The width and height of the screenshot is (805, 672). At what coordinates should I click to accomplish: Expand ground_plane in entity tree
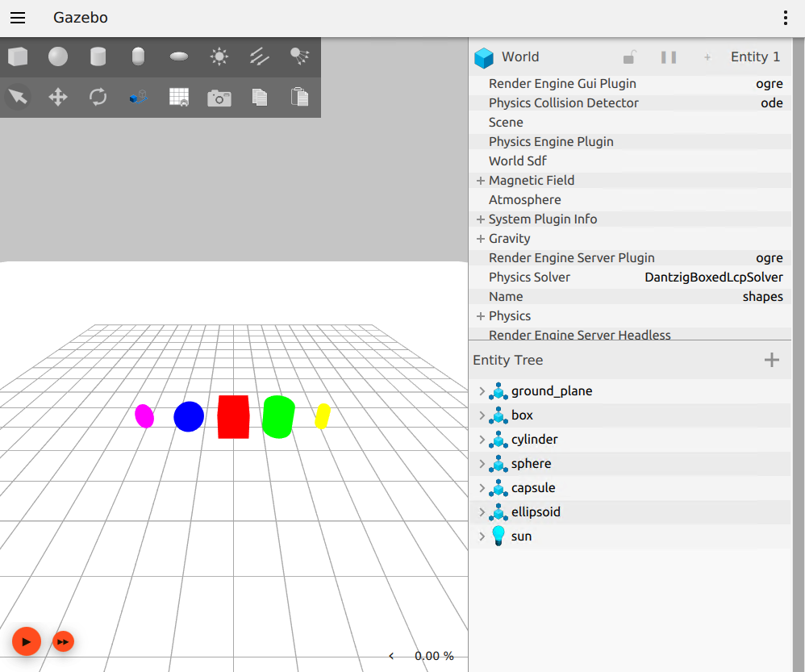coord(482,391)
